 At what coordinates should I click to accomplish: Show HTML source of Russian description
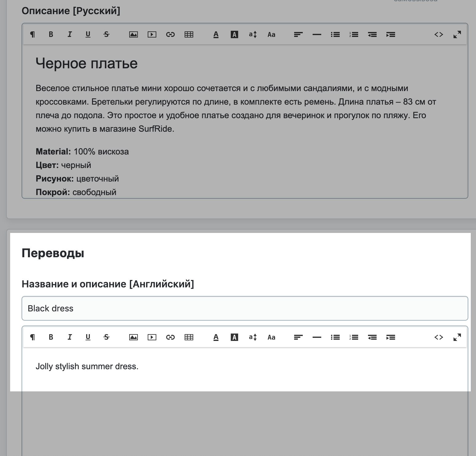click(439, 34)
